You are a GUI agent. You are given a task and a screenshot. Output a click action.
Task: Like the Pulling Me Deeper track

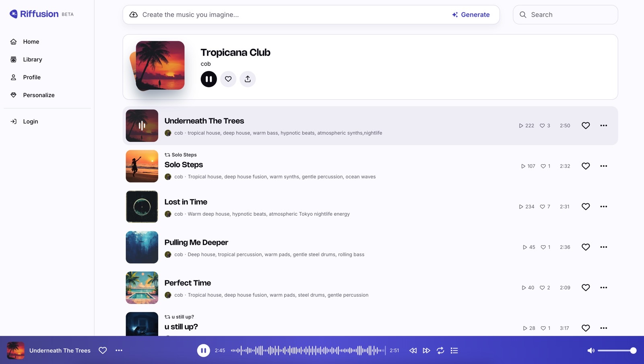click(586, 247)
